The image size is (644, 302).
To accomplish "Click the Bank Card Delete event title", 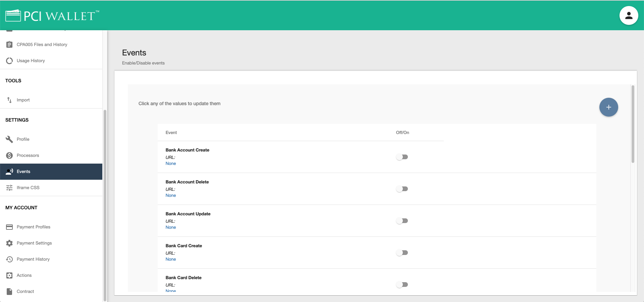I will click(x=183, y=277).
